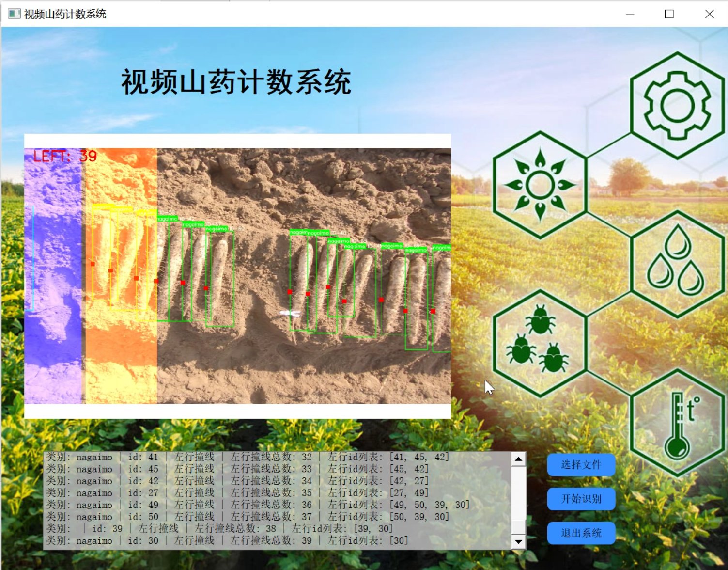This screenshot has height=570, width=728.
Task: Click the LEFT: 39 counter text
Action: [x=65, y=156]
